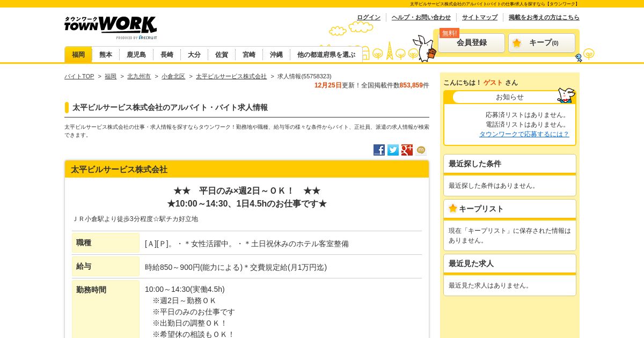Open the キープ(0) saved jobs button
The image size is (644, 338).
[x=541, y=43]
